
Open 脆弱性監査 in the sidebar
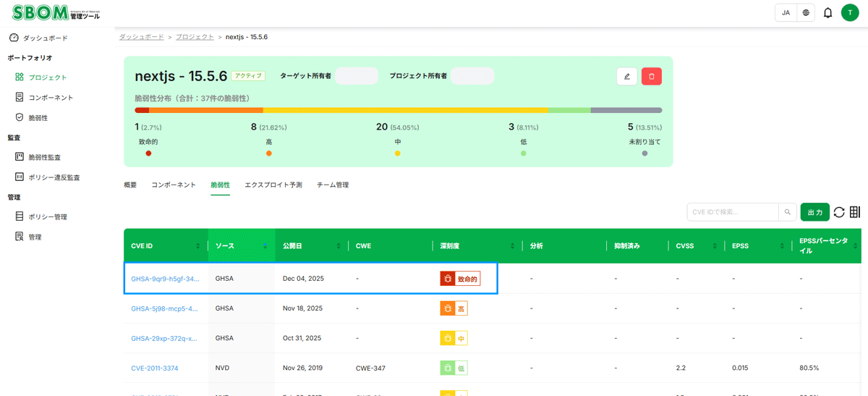[44, 157]
